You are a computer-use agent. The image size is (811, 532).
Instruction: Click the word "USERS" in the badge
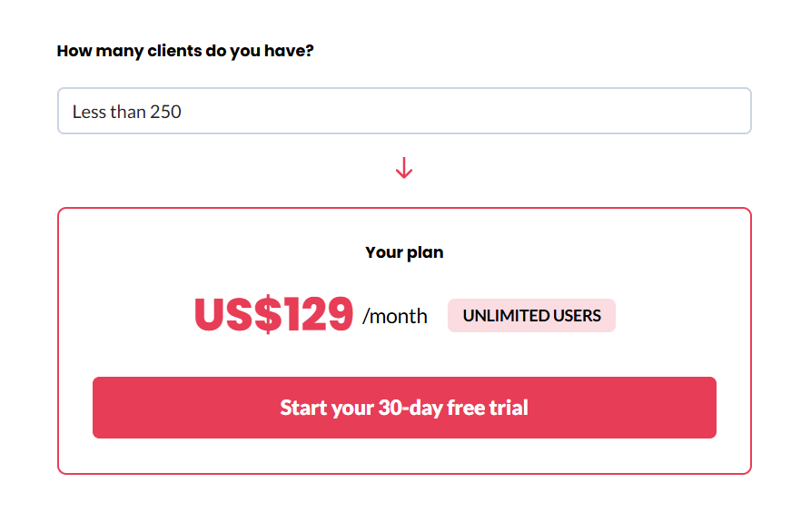[577, 315]
